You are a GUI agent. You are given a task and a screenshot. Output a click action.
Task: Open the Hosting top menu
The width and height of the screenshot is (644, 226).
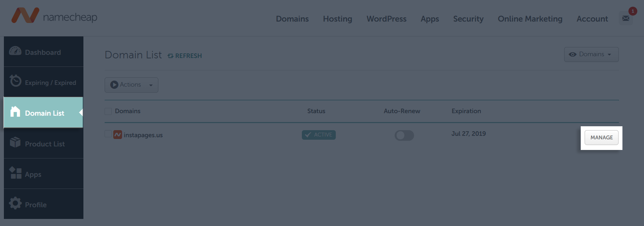pyautogui.click(x=338, y=19)
